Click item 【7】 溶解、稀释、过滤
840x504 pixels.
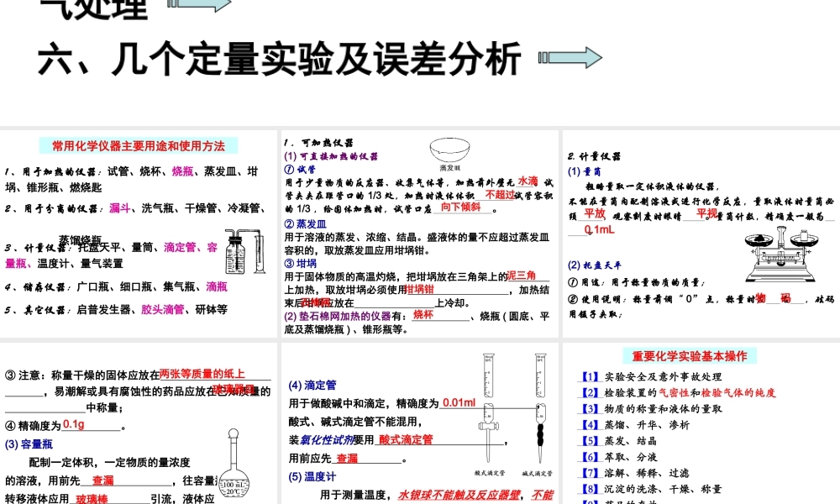pyautogui.click(x=635, y=473)
